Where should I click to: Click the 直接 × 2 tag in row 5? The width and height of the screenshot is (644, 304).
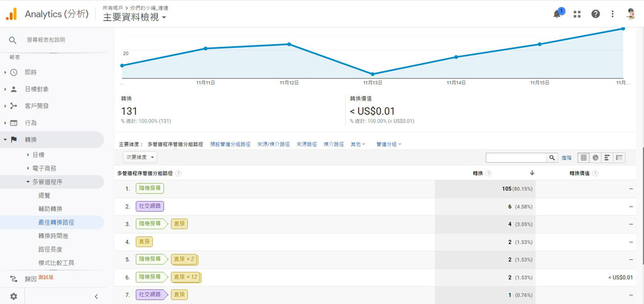pos(184,259)
